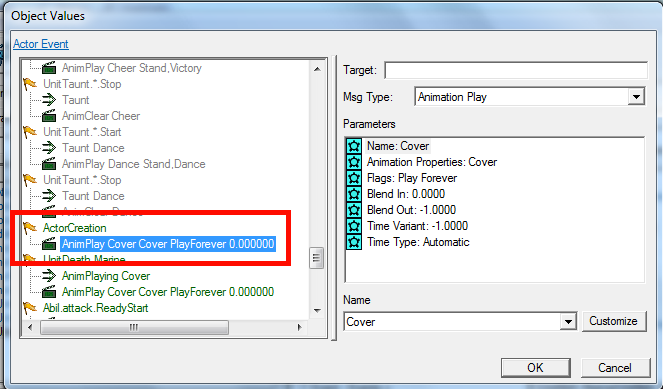The image size is (663, 389).
Task: Click the arrow icon beside Taunt
Action: point(49,100)
